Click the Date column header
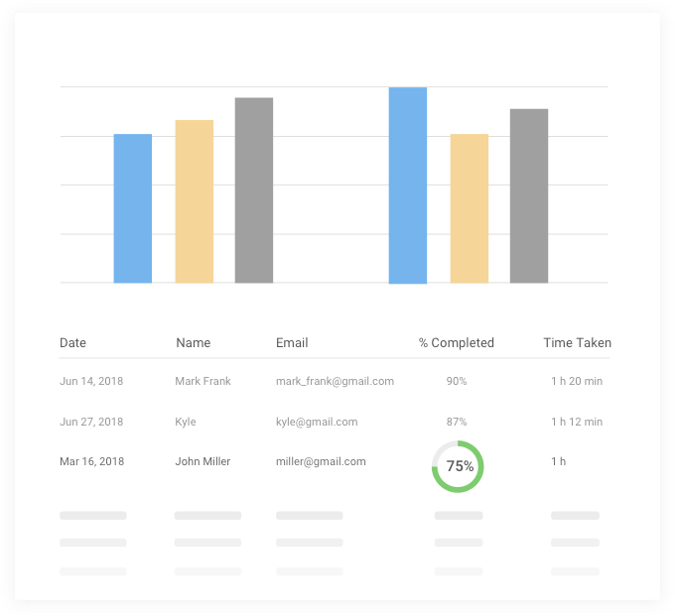Image resolution: width=675 pixels, height=616 pixels. pyautogui.click(x=72, y=343)
